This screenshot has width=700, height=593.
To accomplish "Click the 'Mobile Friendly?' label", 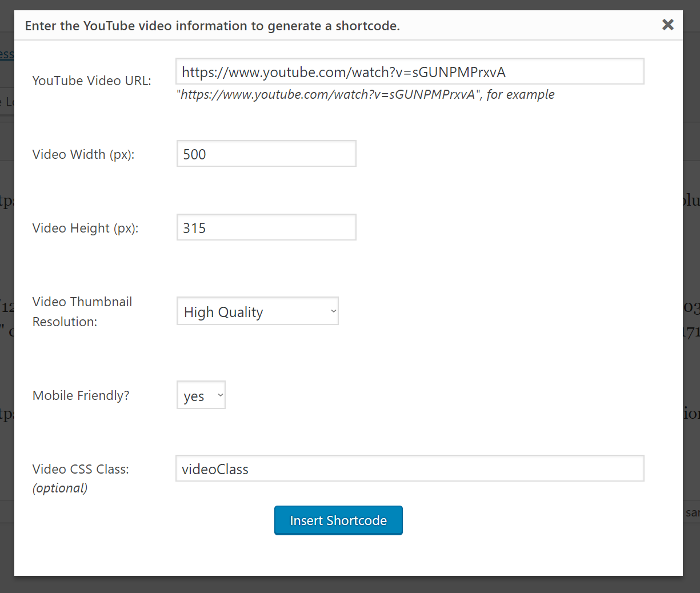I will click(81, 395).
